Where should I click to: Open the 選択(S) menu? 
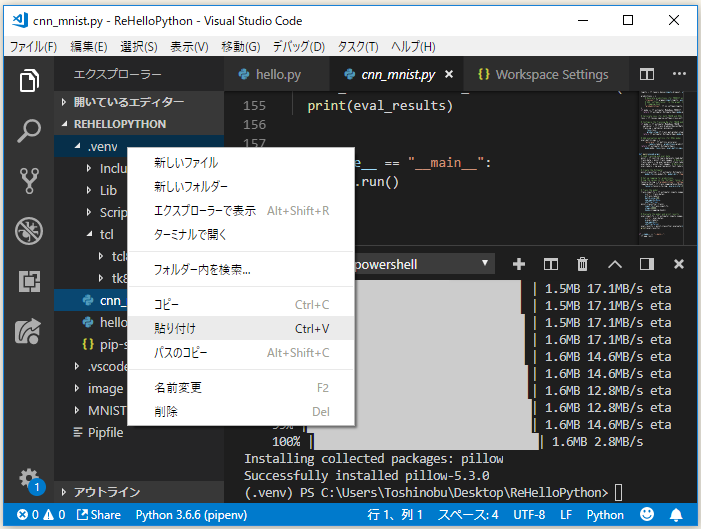click(x=139, y=47)
